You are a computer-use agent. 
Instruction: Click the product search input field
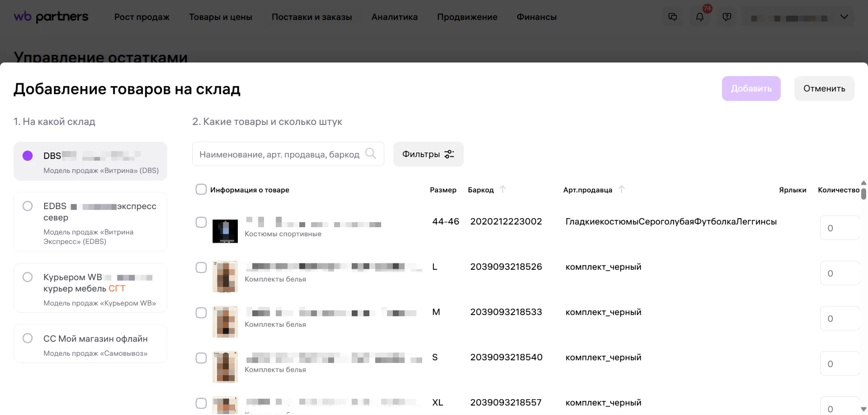tap(280, 154)
